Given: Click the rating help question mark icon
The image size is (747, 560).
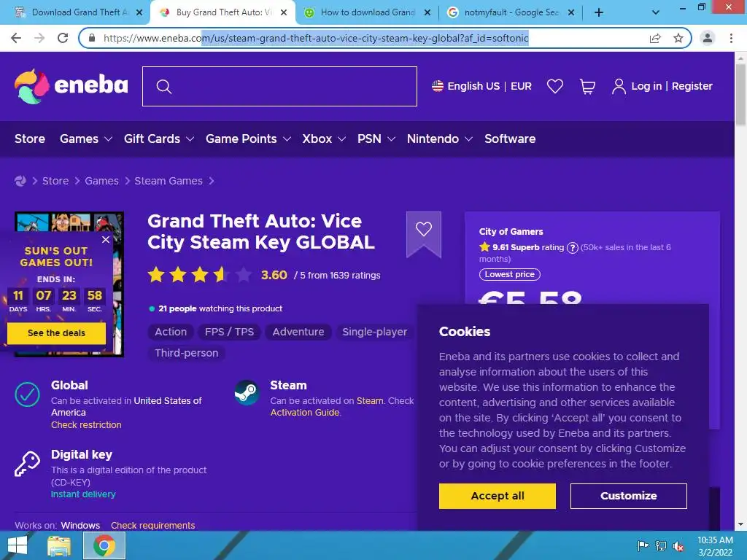Looking at the screenshot, I should (x=572, y=248).
